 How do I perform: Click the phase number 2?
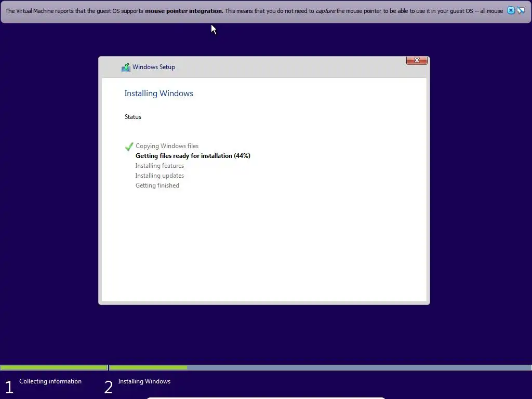pyautogui.click(x=108, y=388)
